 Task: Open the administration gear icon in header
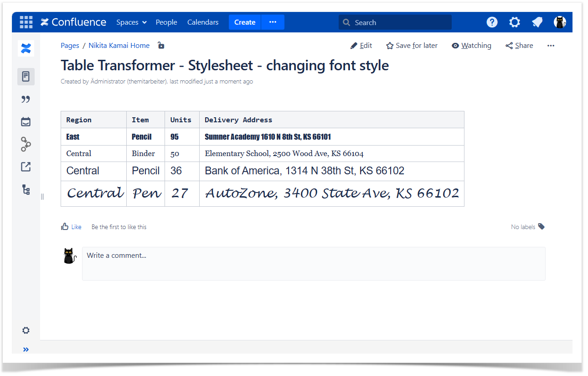pos(515,22)
